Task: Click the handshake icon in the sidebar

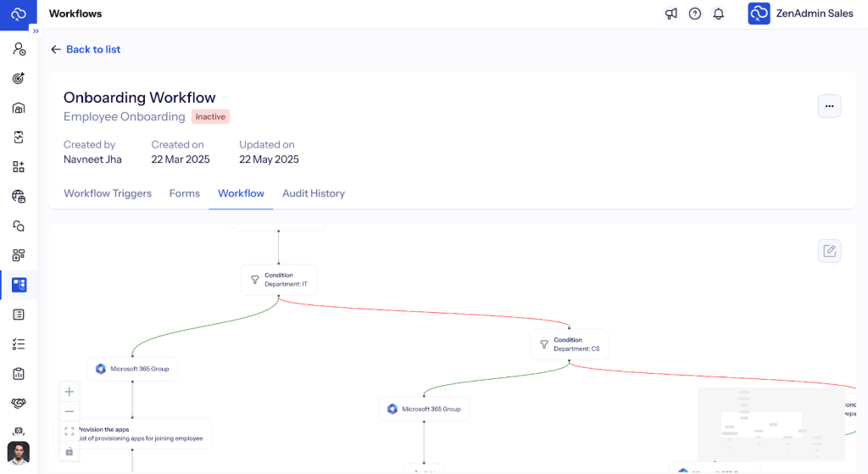Action: [19, 403]
